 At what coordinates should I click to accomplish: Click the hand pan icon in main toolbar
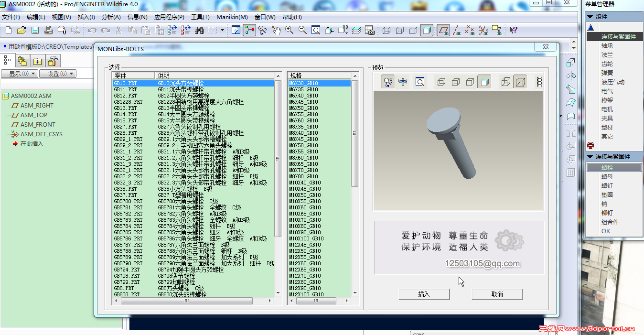click(276, 30)
